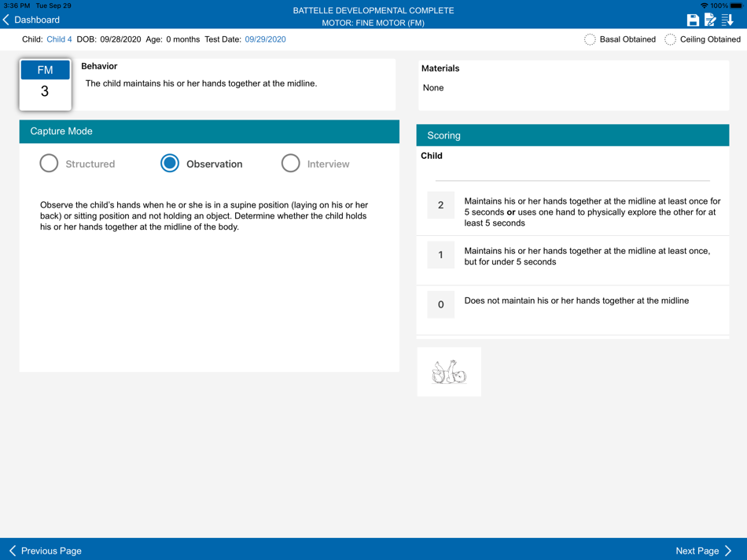This screenshot has height=560, width=747.
Task: Score the item as 2
Action: tap(440, 205)
